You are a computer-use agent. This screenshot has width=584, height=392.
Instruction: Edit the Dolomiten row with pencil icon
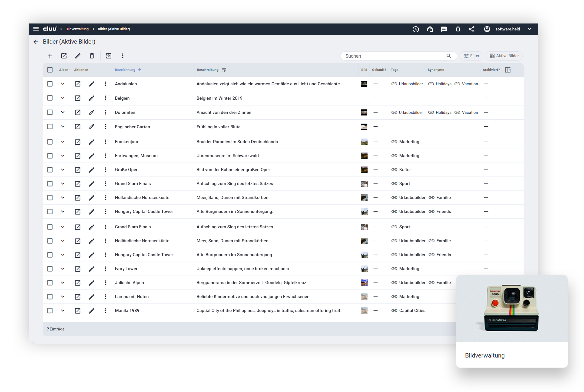pos(92,113)
